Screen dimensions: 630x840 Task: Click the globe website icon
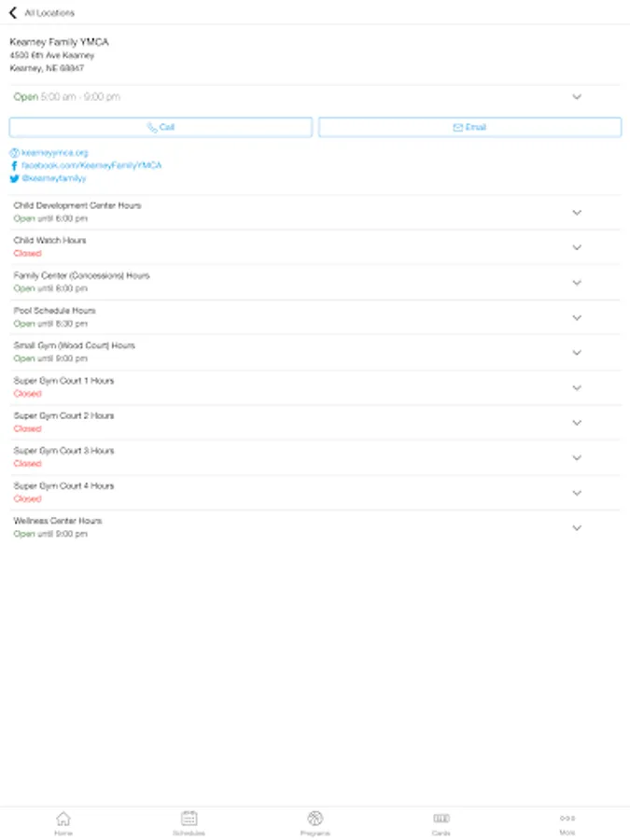coord(14,153)
